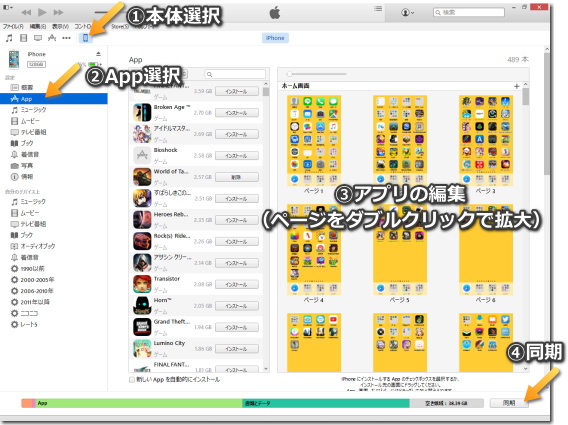This screenshot has width=568, height=425.
Task: Click the 同期 sync button
Action: pos(509,403)
